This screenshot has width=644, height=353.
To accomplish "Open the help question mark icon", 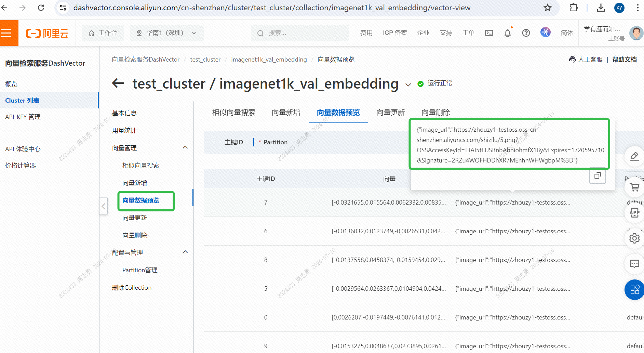I will point(526,33).
